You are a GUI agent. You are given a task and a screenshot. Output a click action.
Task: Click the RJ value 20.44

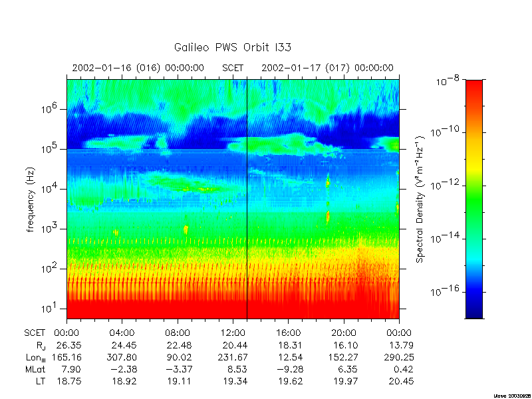click(x=235, y=345)
